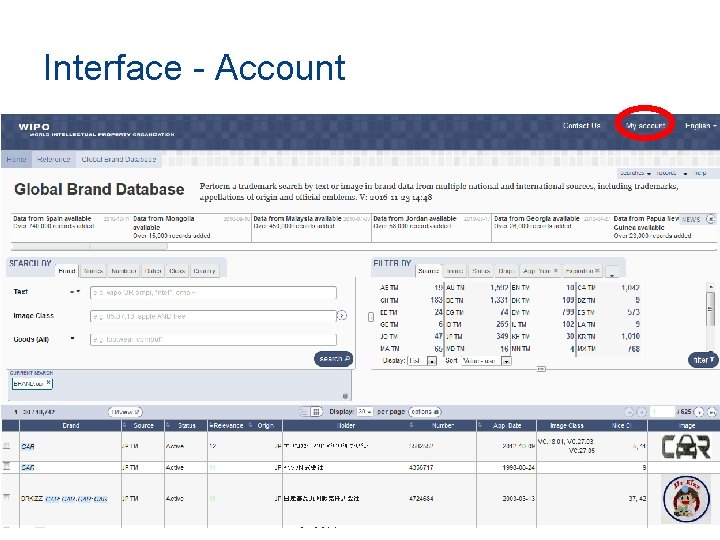Select the Class tab in Search By
The height and width of the screenshot is (540, 720).
point(177,271)
